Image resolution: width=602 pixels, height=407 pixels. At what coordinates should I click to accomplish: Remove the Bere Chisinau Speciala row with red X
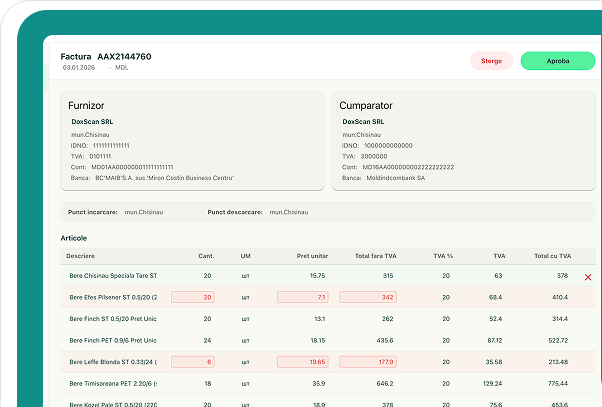pyautogui.click(x=587, y=277)
